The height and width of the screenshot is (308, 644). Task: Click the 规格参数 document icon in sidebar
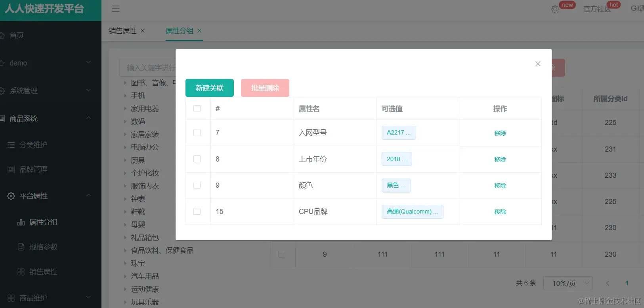pyautogui.click(x=21, y=247)
